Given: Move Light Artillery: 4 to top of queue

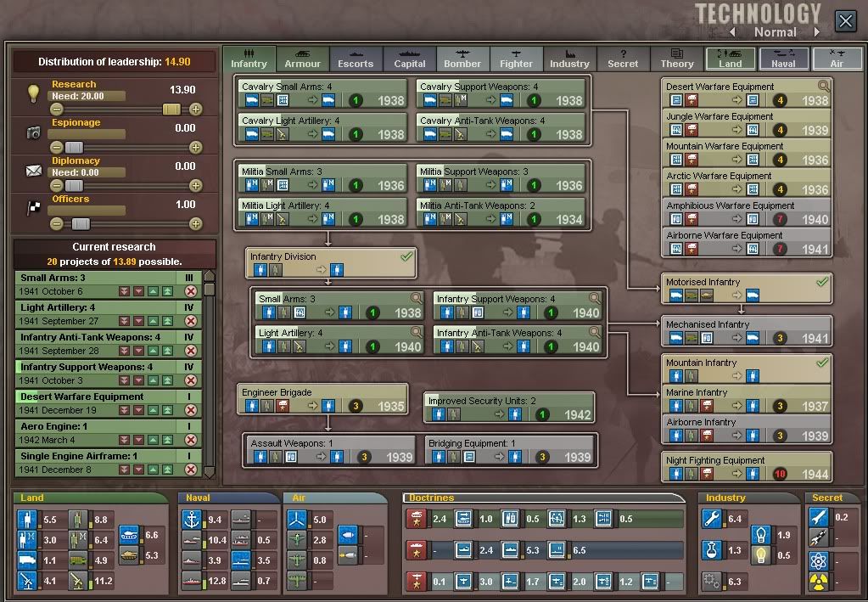Looking at the screenshot, I should pos(166,321).
